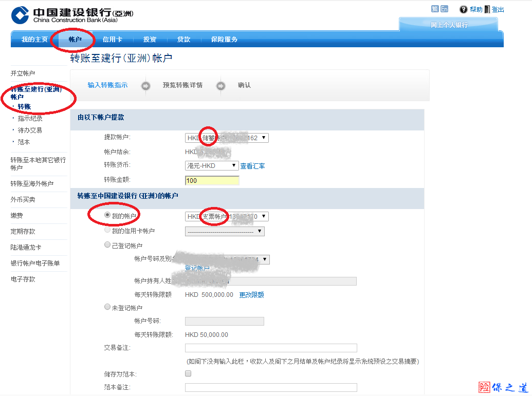Click the 帐户持有人姓名 field
This screenshot has width=532, height=396.
pyautogui.click(x=271, y=281)
